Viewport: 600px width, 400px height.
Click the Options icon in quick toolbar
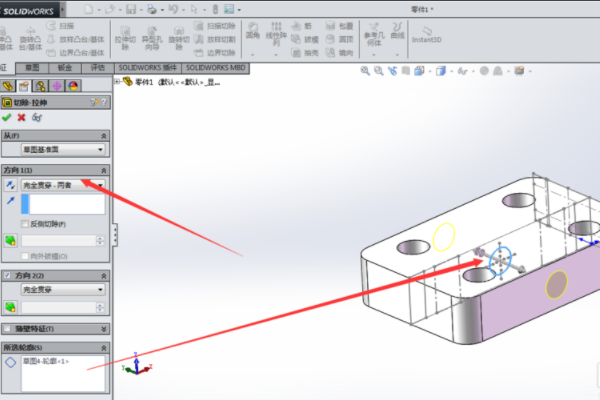point(229,9)
